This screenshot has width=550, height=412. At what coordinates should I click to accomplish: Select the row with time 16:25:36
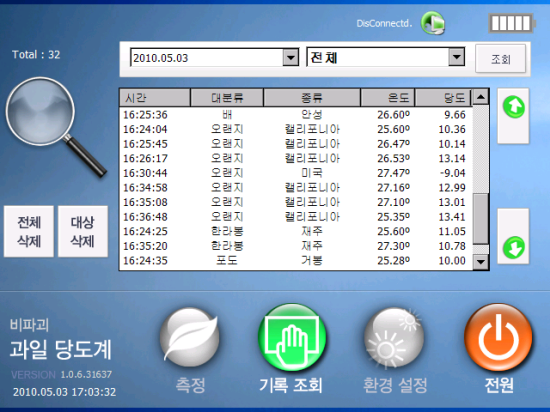[296, 115]
